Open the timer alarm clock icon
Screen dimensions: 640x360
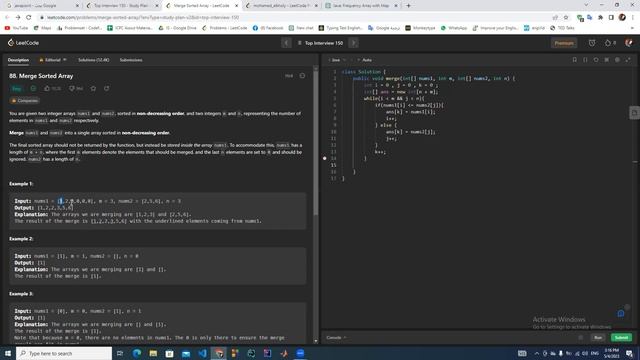tap(592, 43)
